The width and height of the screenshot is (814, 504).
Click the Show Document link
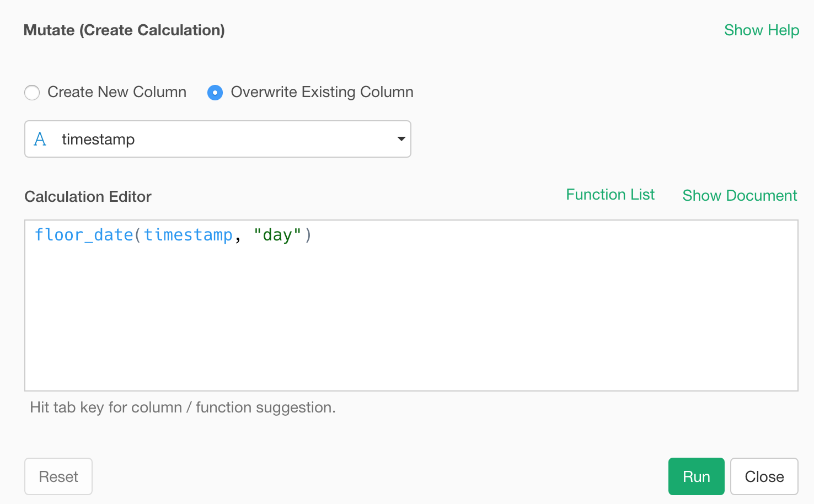(740, 196)
